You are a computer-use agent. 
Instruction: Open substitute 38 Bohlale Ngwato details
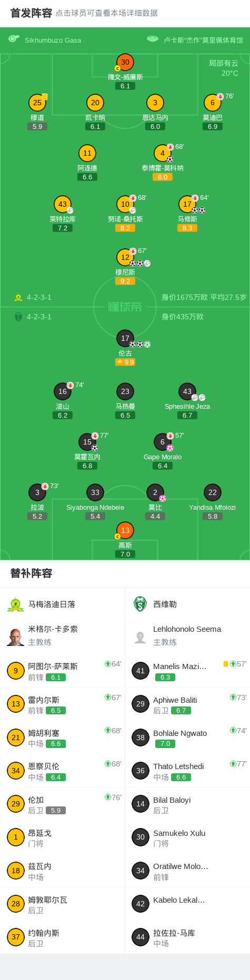click(187, 737)
